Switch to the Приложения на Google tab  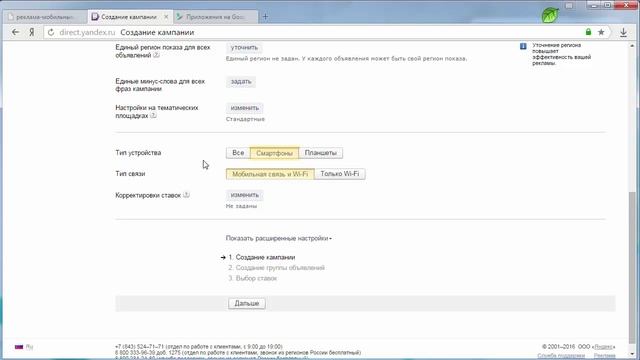click(x=215, y=17)
